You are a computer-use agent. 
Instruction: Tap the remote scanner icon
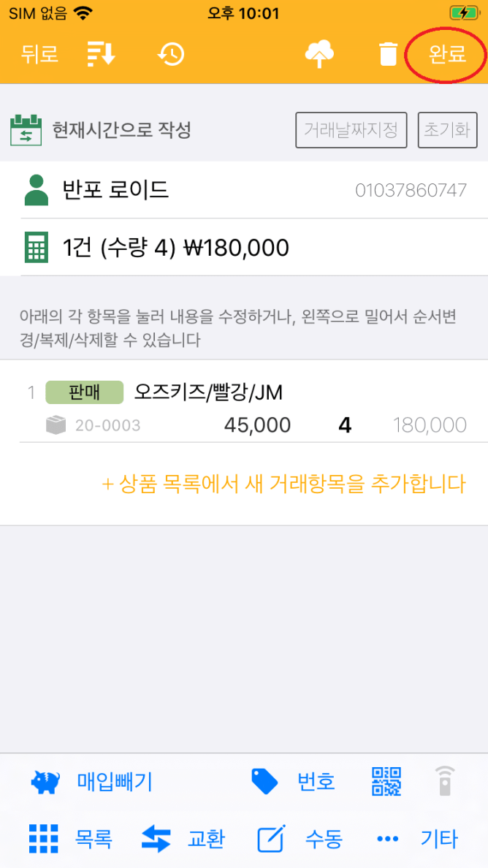pyautogui.click(x=444, y=781)
